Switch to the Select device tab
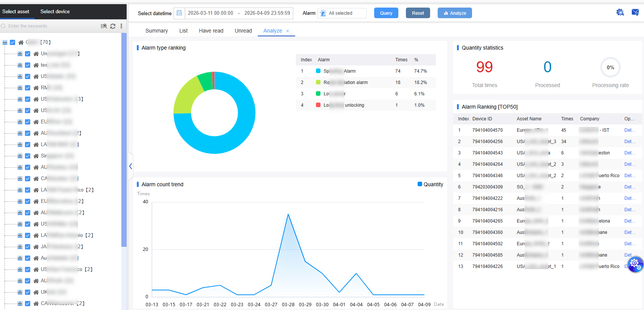The width and height of the screenshot is (644, 310). [x=55, y=12]
